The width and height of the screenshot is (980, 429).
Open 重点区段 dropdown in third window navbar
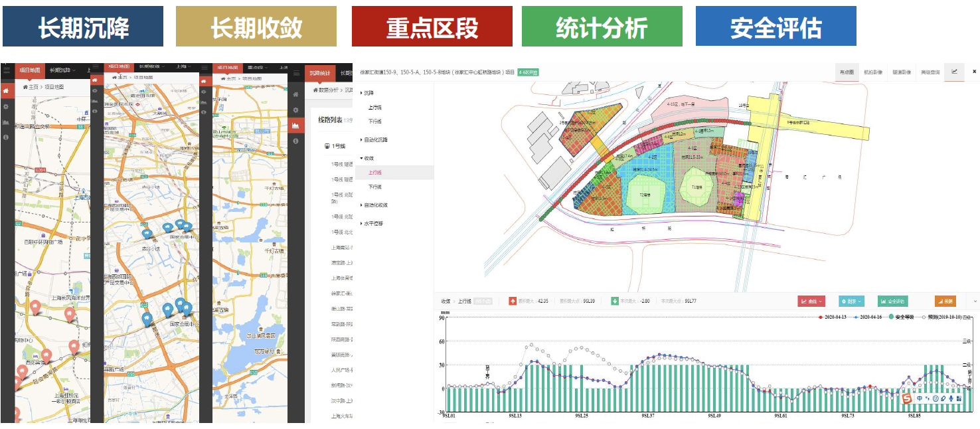(258, 68)
